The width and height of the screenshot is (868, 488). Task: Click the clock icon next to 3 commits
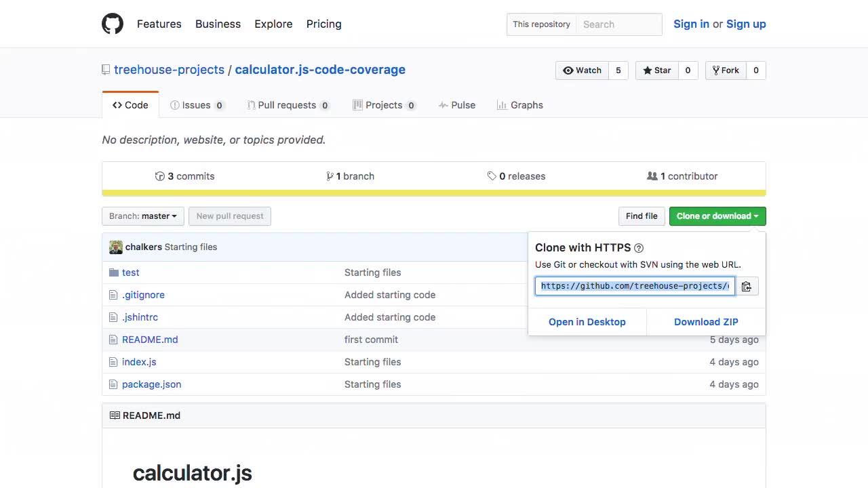[160, 176]
